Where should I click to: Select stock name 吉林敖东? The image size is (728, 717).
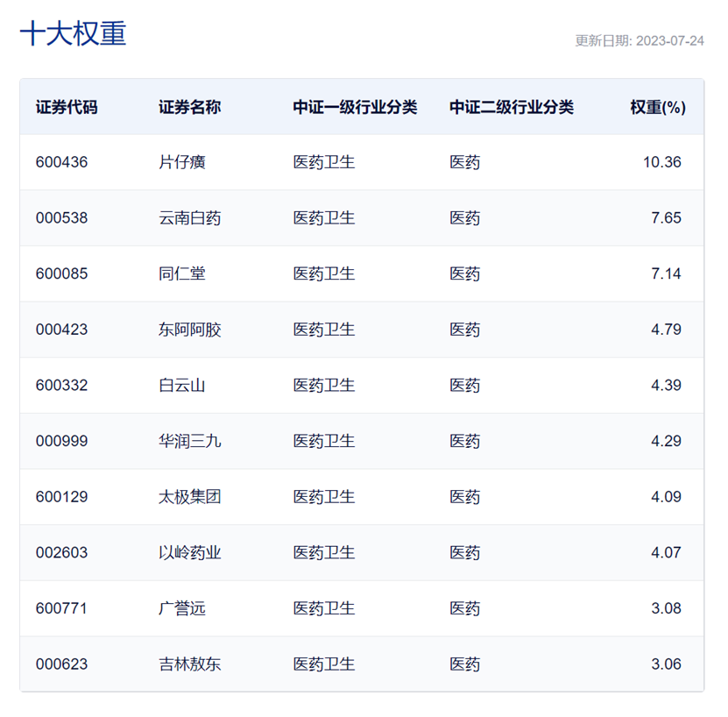tap(190, 664)
